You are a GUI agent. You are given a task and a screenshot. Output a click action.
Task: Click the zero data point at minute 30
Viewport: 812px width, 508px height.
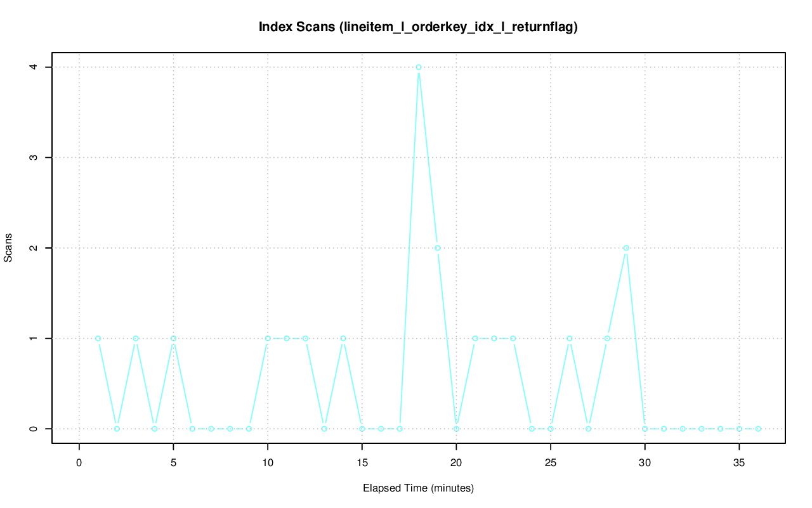(x=645, y=429)
